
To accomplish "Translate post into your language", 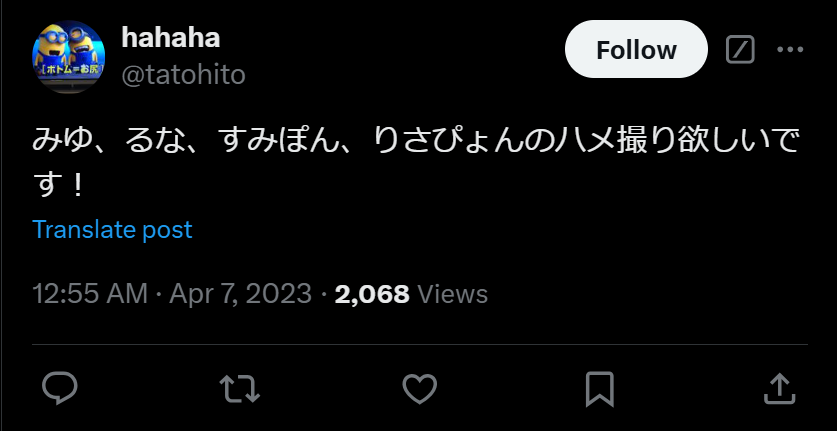I will click(x=112, y=229).
